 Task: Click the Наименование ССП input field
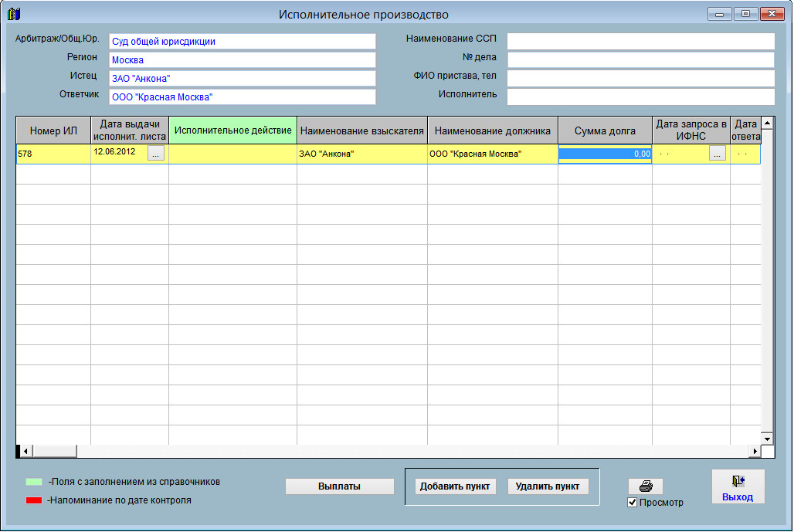tap(640, 42)
